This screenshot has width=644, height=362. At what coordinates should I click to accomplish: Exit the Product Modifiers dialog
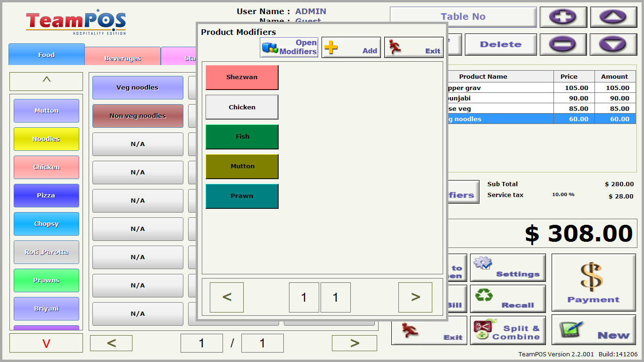(413, 48)
